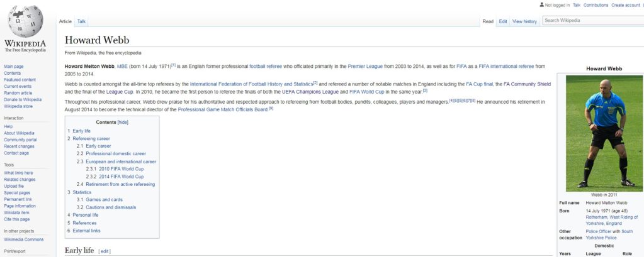Edit the Early life section

105,251
